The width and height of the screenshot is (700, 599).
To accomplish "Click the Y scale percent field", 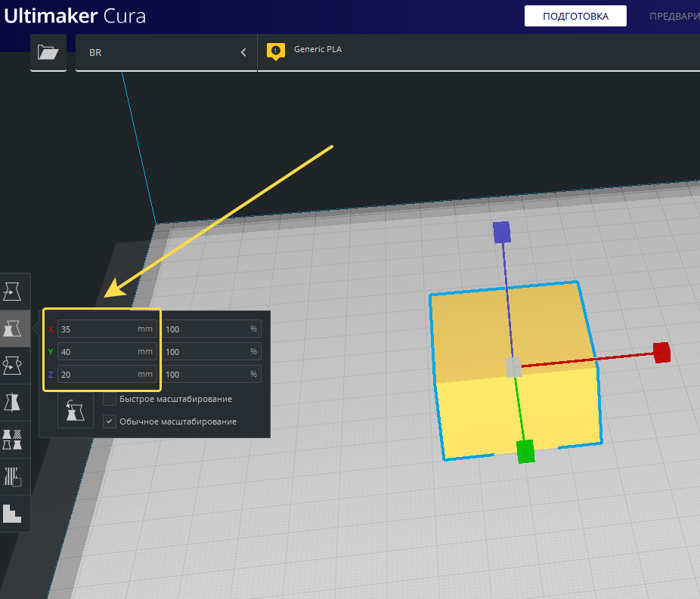I will coord(211,352).
